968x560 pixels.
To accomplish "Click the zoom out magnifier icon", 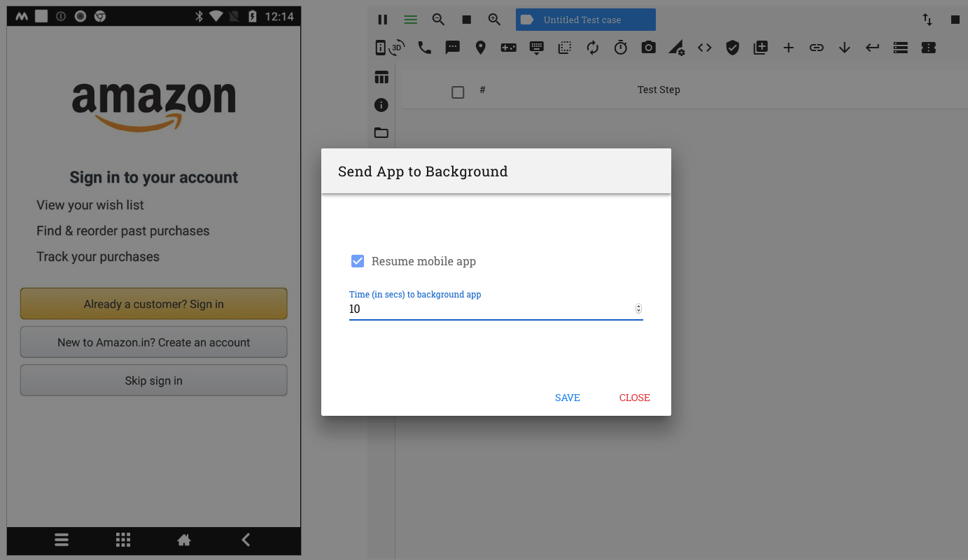I will tap(439, 20).
